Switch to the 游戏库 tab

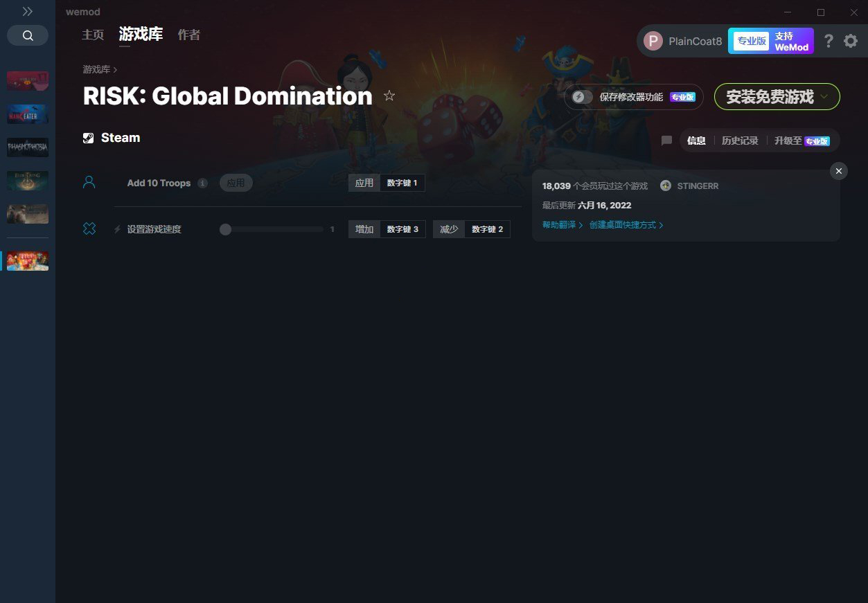pyautogui.click(x=141, y=34)
